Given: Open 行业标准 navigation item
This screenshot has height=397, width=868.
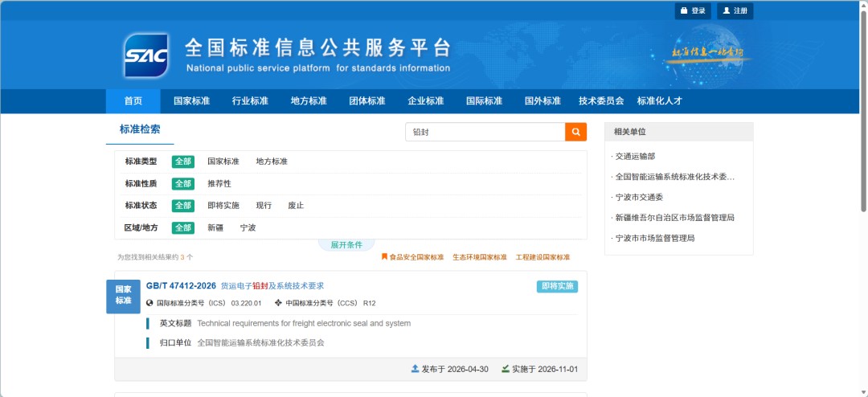Looking at the screenshot, I should point(250,101).
